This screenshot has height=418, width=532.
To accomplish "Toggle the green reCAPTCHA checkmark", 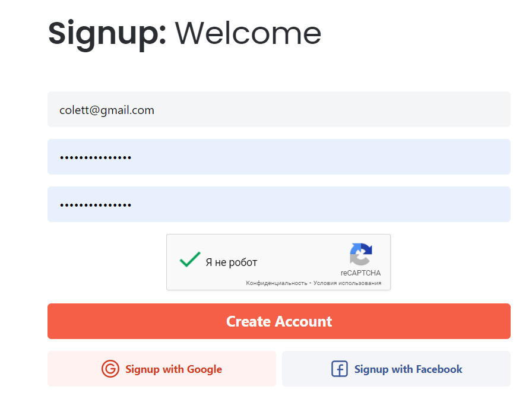I will (189, 259).
